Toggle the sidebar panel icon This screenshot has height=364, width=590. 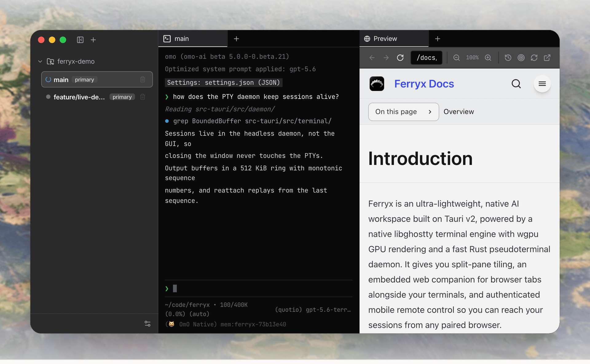(x=80, y=40)
